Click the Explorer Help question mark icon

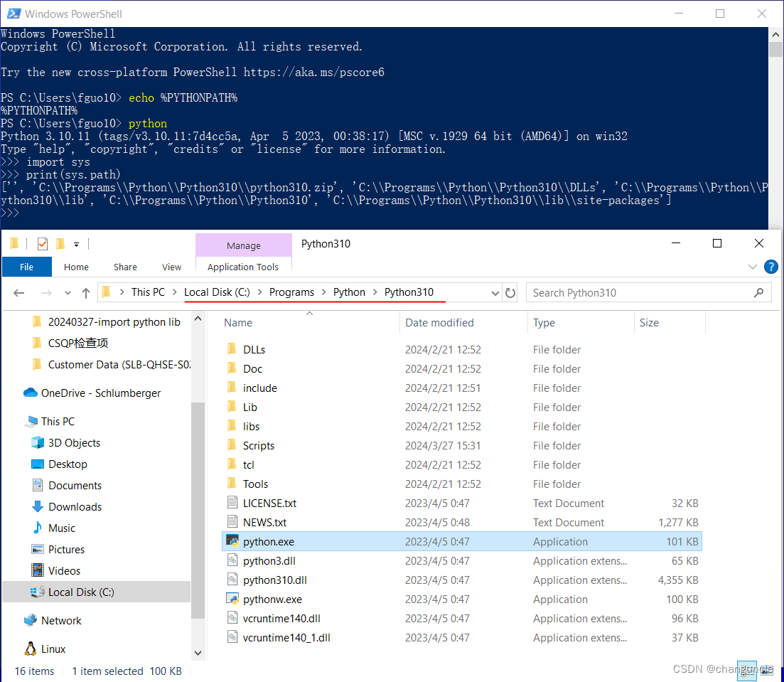pos(770,267)
